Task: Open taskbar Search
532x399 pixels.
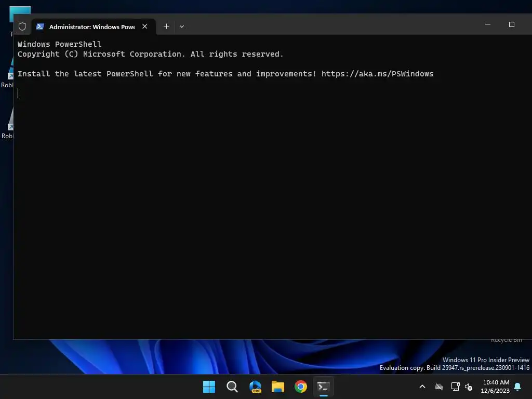Action: (232, 387)
